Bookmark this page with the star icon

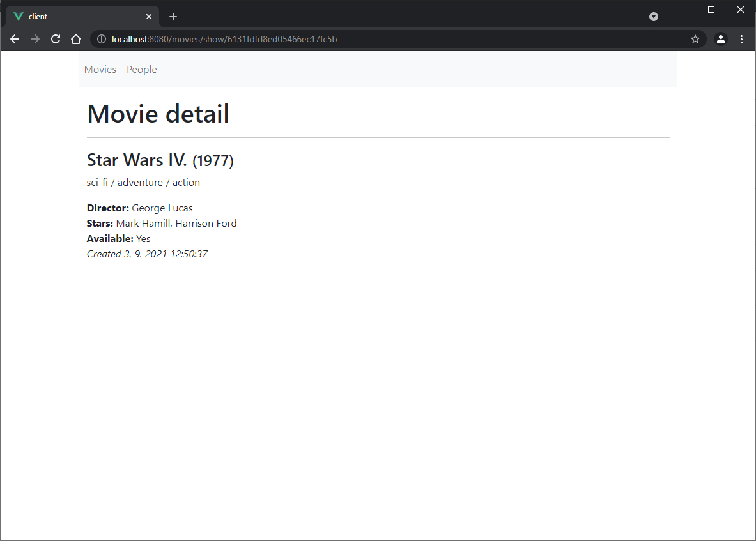click(x=695, y=39)
